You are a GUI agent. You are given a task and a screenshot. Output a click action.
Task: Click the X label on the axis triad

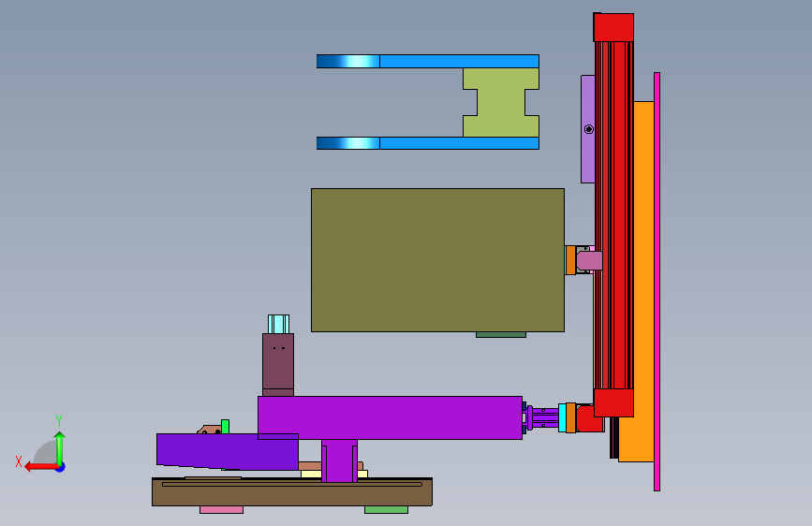(19, 461)
